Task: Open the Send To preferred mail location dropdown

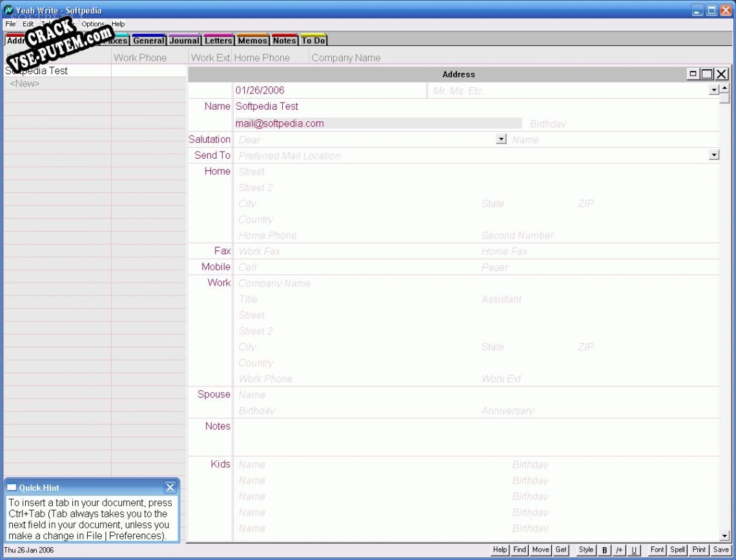Action: click(x=713, y=155)
